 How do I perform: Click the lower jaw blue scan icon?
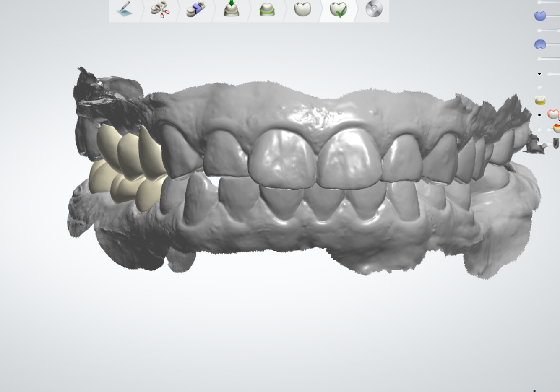(x=540, y=44)
